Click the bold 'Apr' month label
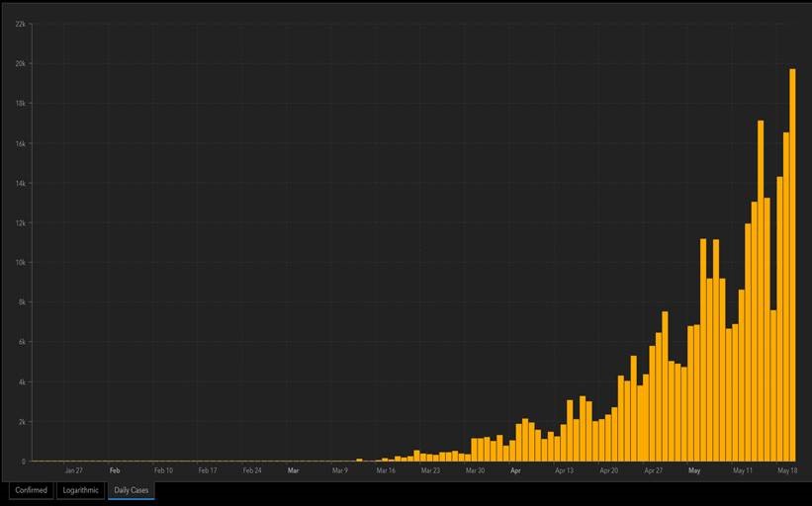The height and width of the screenshot is (506, 812). coord(515,471)
